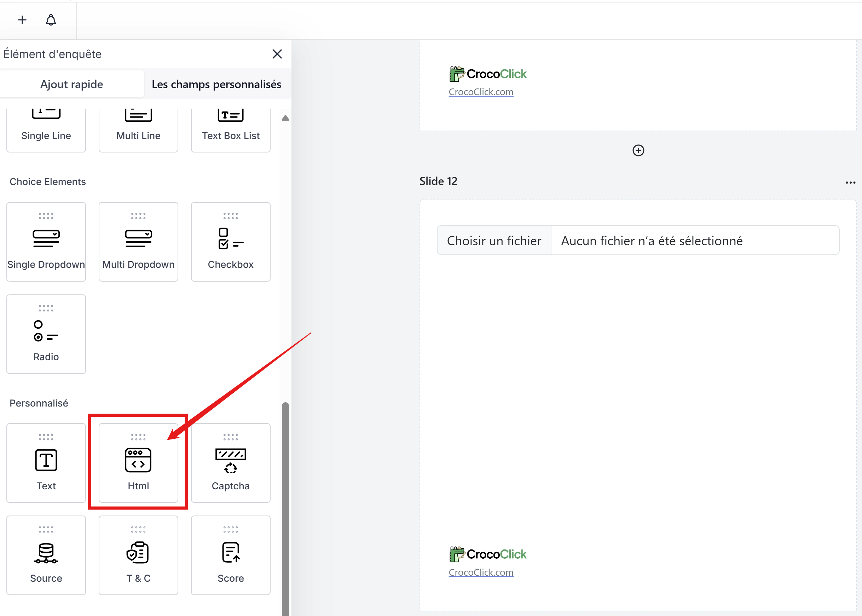Add a Checkbox choice element

tap(231, 242)
